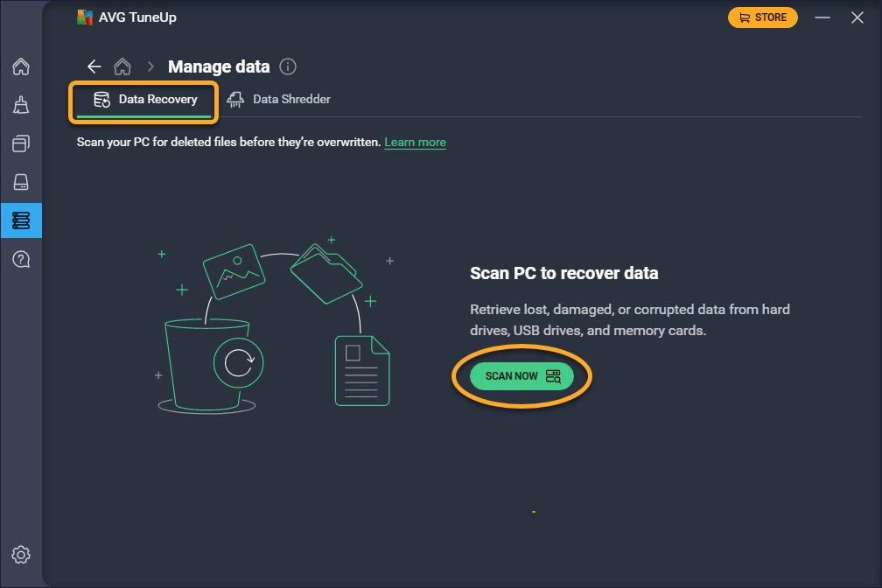Screen dimensions: 882x588
Task: Click the home icon in the breadcrumb
Action: tap(122, 66)
